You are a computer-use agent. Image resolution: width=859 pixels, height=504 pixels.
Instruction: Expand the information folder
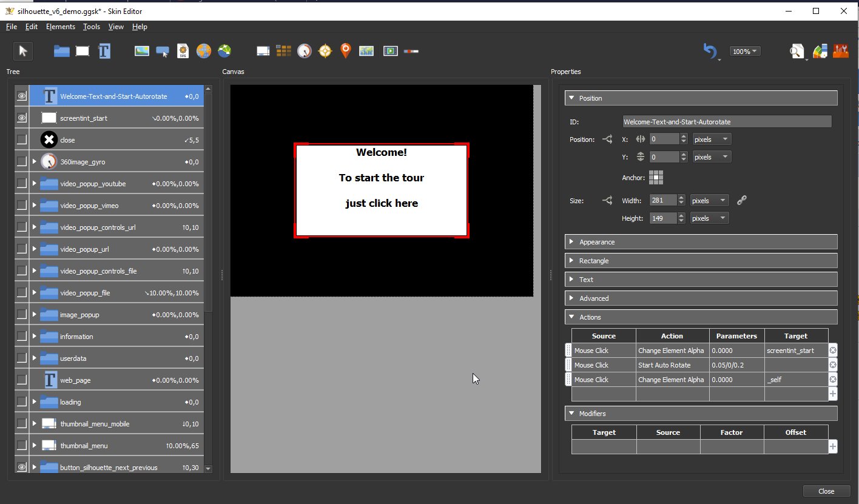35,337
